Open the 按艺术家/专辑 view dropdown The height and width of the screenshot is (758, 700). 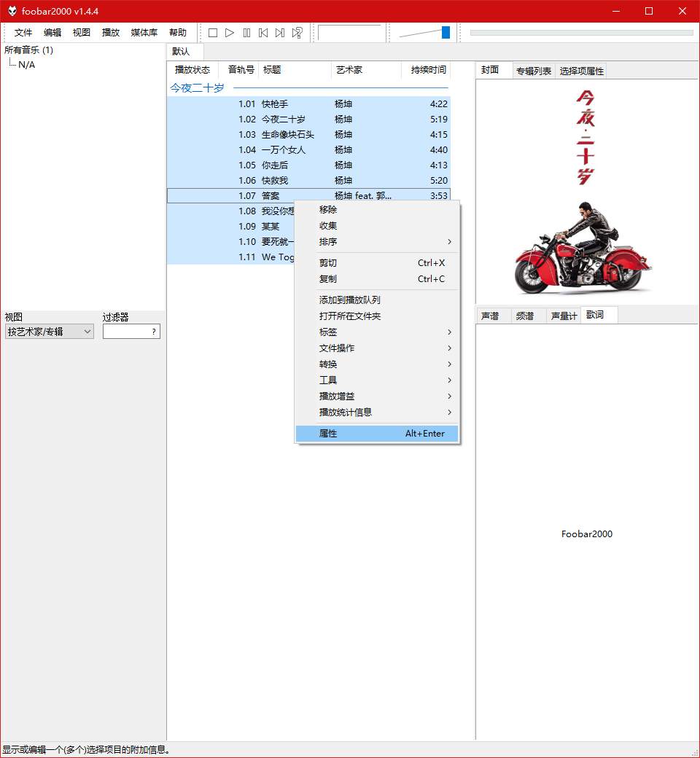[49, 332]
